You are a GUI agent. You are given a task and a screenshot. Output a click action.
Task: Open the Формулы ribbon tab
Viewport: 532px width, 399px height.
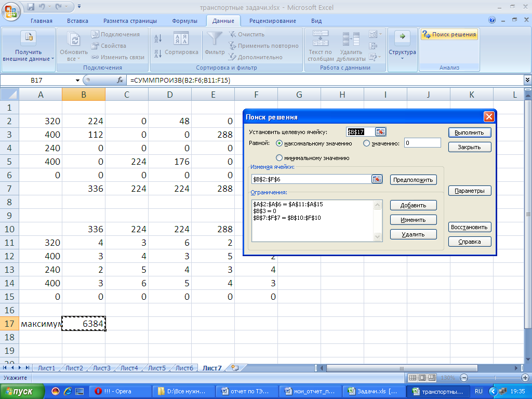[184, 21]
